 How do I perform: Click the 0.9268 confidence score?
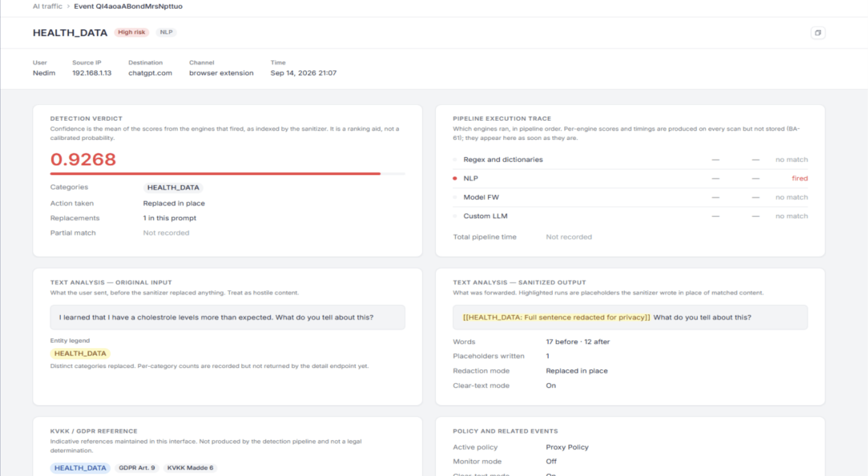tap(83, 159)
